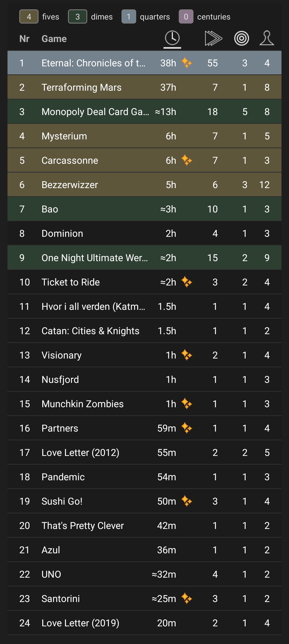Sort by play time clock icon
This screenshot has height=644, width=289.
(172, 38)
